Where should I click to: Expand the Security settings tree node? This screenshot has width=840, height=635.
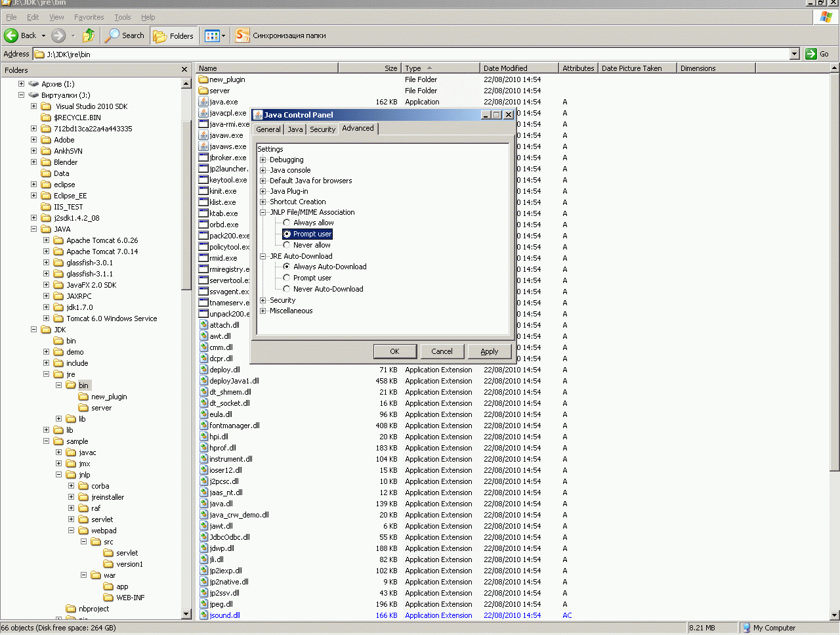pos(263,300)
